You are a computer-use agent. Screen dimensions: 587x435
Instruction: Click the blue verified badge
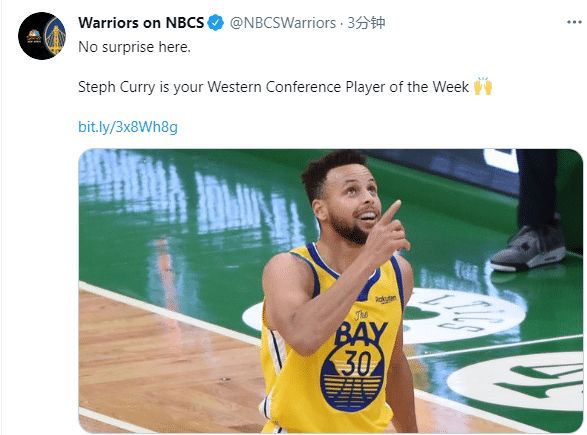pyautogui.click(x=216, y=23)
